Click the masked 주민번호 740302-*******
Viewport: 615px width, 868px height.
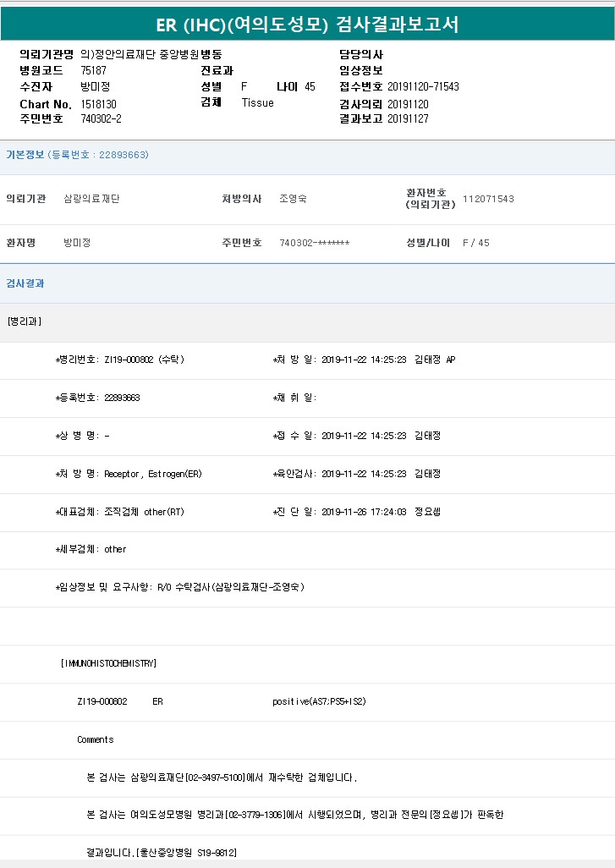click(x=314, y=243)
